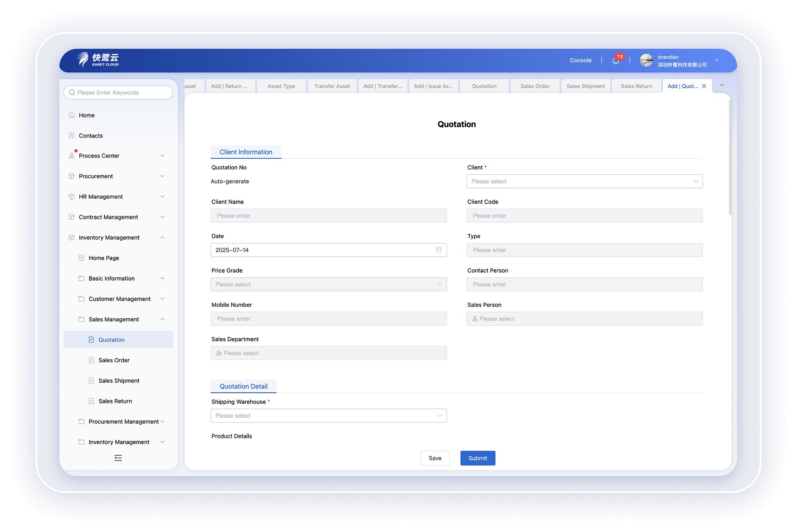This screenshot has width=797, height=532.
Task: Click the Submit button
Action: pyautogui.click(x=477, y=458)
